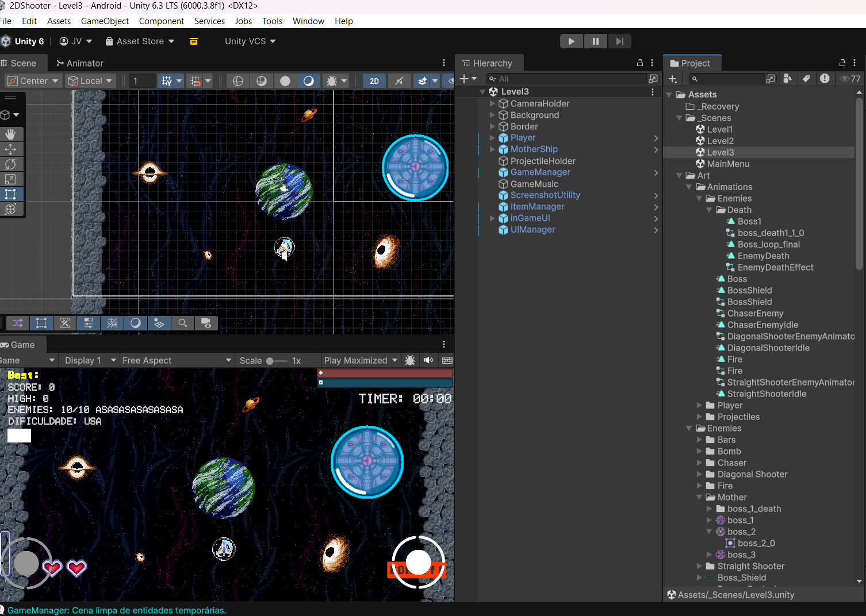
Task: Click the Hierarchy search field
Action: (569, 79)
